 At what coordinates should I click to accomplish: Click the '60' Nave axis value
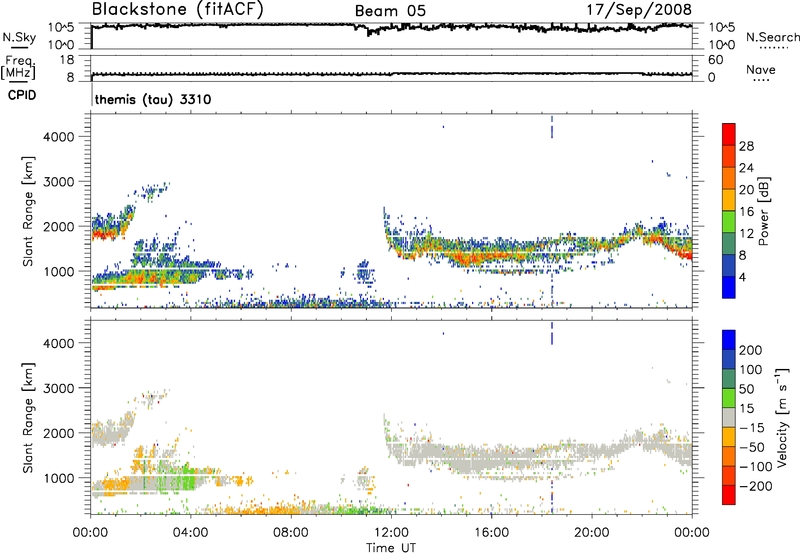[715, 60]
